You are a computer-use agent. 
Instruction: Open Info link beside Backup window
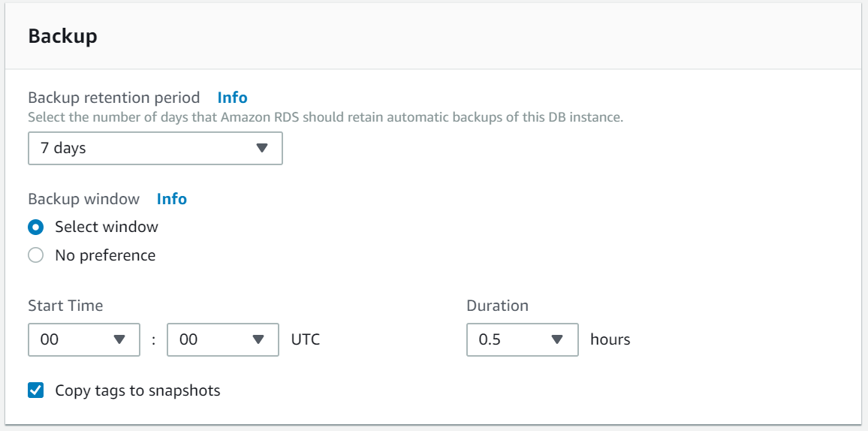pyautogui.click(x=171, y=199)
